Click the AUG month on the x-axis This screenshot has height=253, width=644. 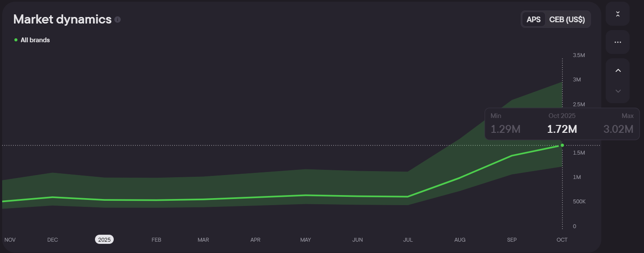[460, 240]
